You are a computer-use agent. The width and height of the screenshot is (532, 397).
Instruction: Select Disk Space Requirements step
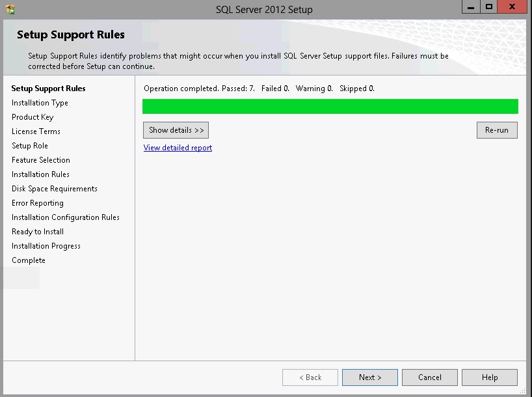(x=54, y=189)
